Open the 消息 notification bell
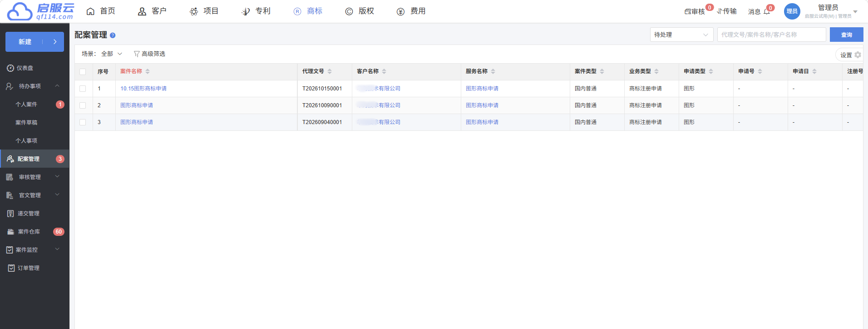Viewport: 868px width, 329px height. (767, 11)
